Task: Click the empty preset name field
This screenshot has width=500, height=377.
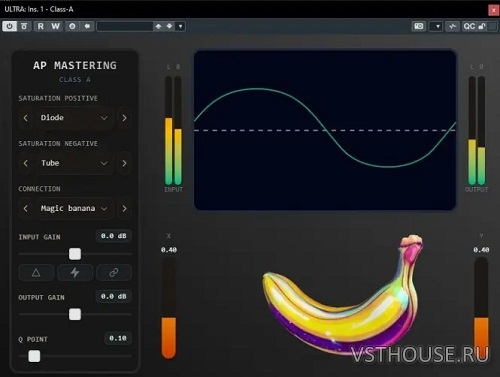Action: 125,26
